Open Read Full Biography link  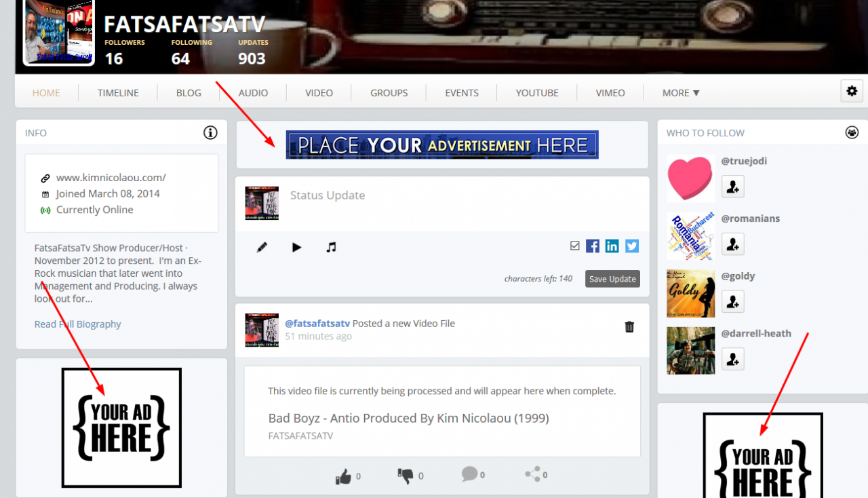78,324
